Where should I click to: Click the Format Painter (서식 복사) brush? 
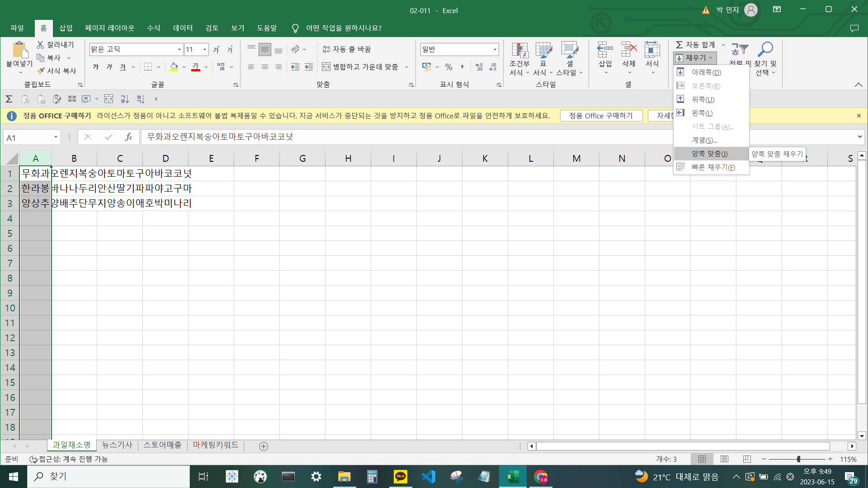[x=41, y=71]
